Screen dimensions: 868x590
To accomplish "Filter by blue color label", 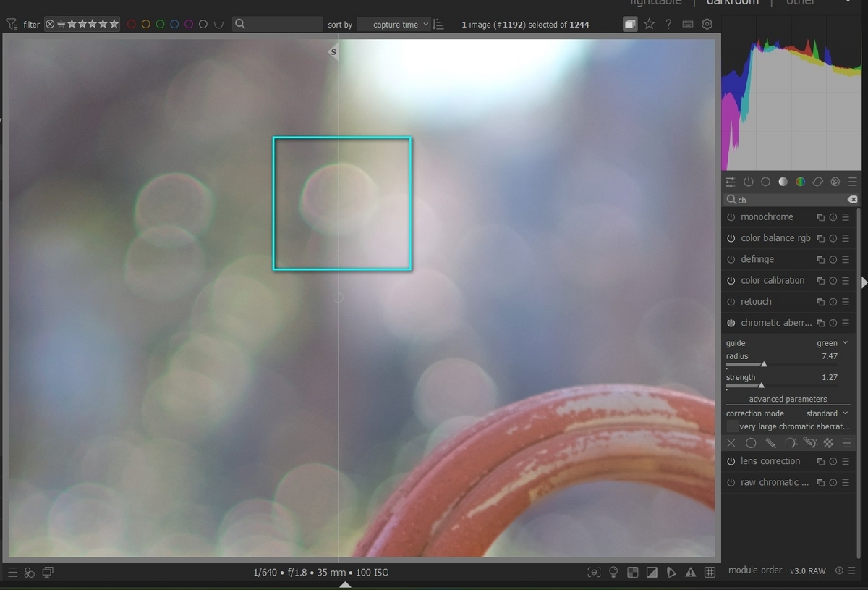I will click(174, 25).
